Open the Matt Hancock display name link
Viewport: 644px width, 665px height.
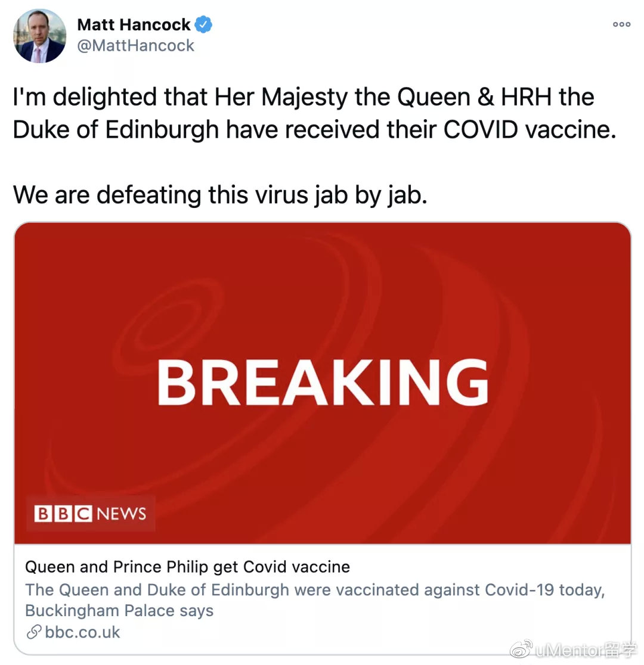[134, 25]
